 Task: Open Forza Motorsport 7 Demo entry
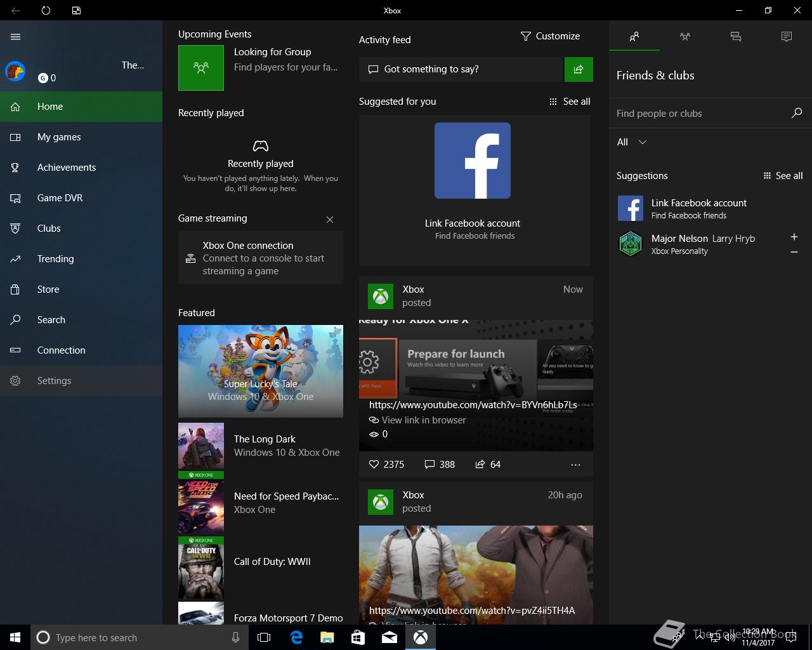[x=261, y=613]
